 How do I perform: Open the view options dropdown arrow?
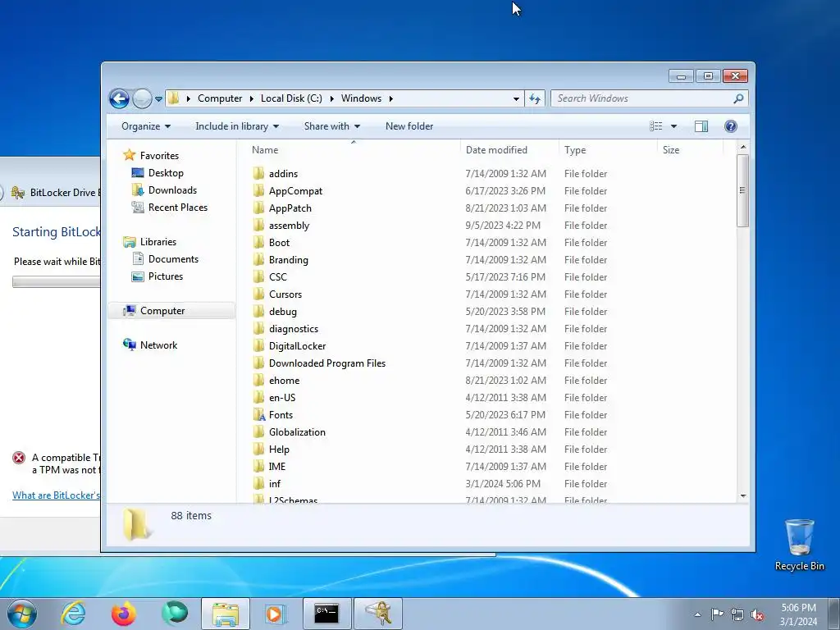click(x=674, y=126)
